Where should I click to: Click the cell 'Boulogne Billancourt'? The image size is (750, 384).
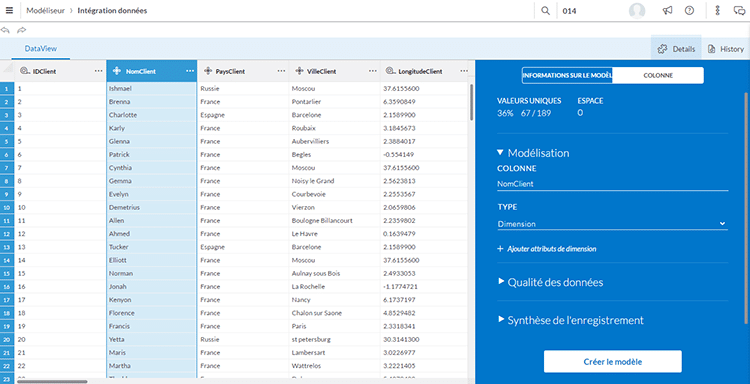[x=334, y=220]
